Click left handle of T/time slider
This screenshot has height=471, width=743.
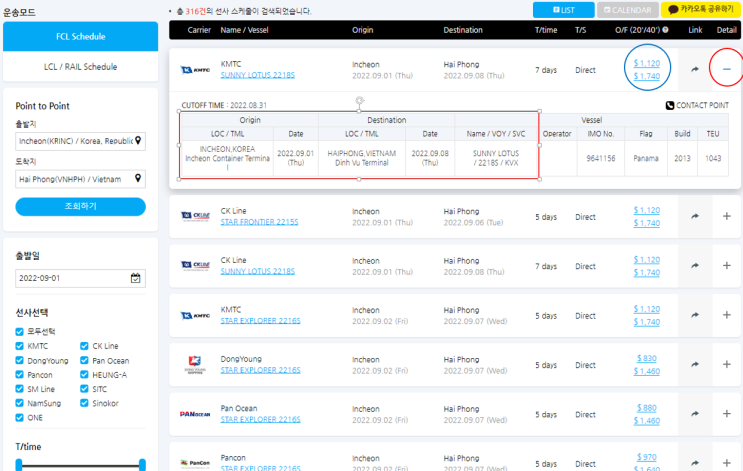(19, 465)
